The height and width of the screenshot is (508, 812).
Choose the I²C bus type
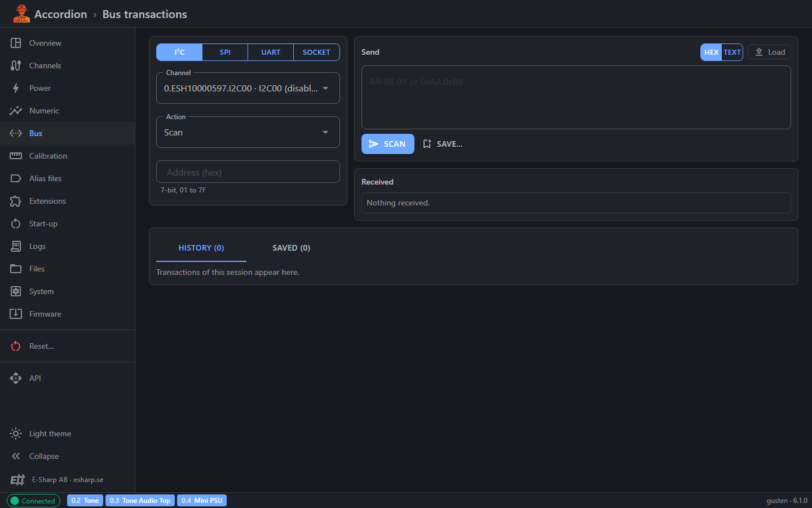coord(179,52)
